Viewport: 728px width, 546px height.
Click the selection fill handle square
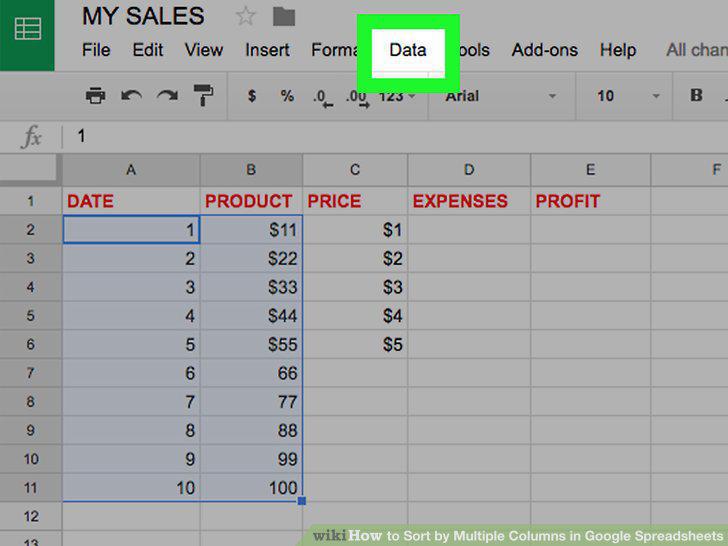(302, 500)
